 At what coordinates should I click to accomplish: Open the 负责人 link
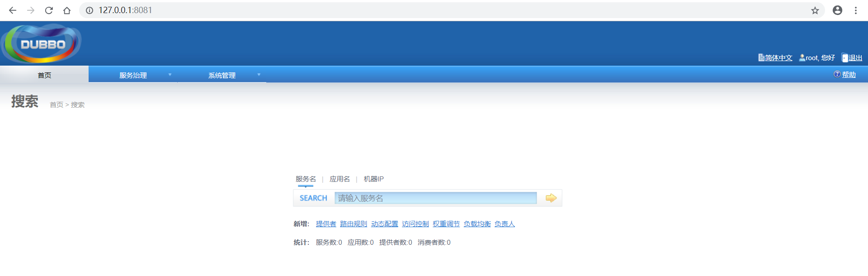[x=505, y=224]
